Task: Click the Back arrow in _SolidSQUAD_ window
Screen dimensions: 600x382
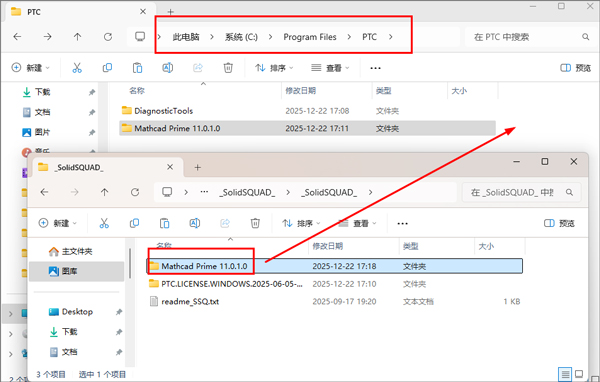Action: 44,192
